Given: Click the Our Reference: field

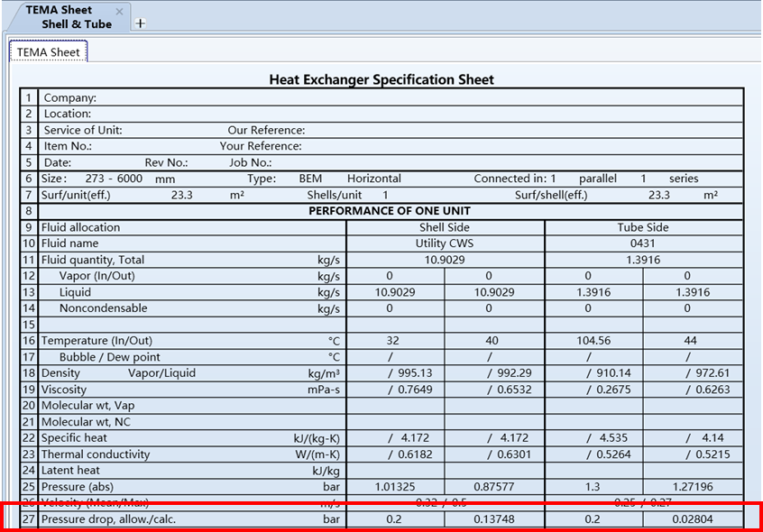Looking at the screenshot, I should pyautogui.click(x=266, y=131).
